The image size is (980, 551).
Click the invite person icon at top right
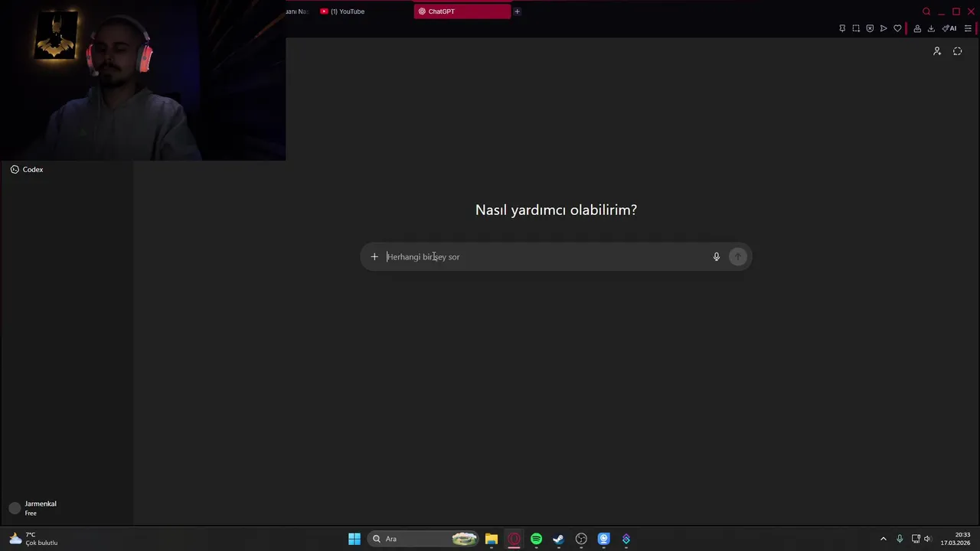click(937, 51)
